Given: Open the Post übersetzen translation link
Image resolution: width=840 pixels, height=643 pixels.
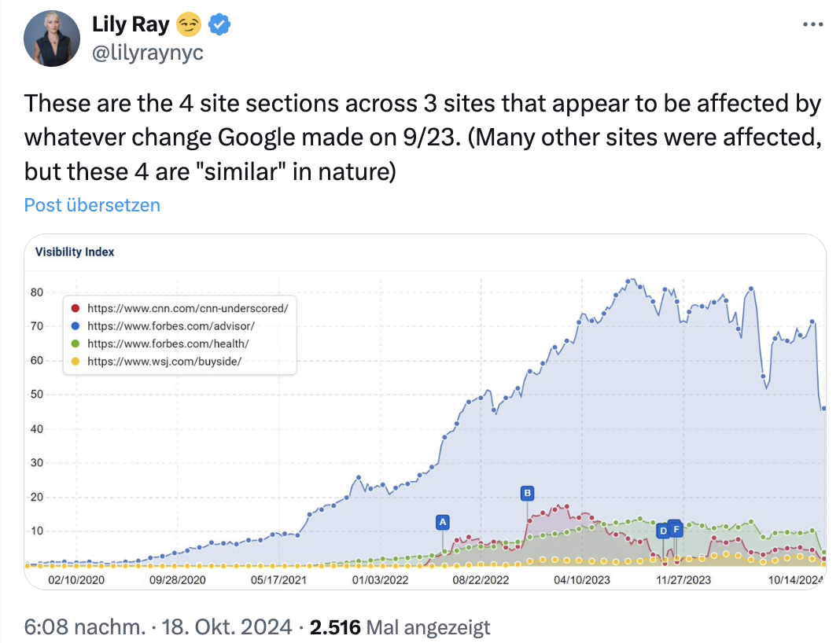Looking at the screenshot, I should tap(92, 205).
